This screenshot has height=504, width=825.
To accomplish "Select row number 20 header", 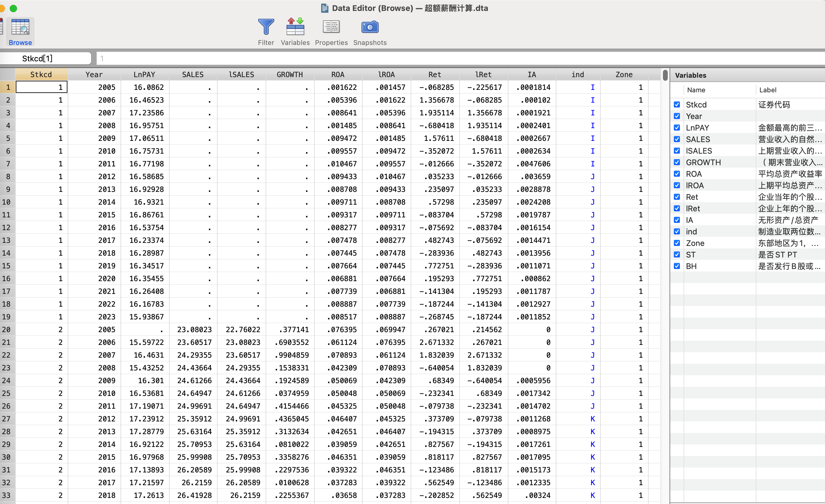I will (x=7, y=329).
